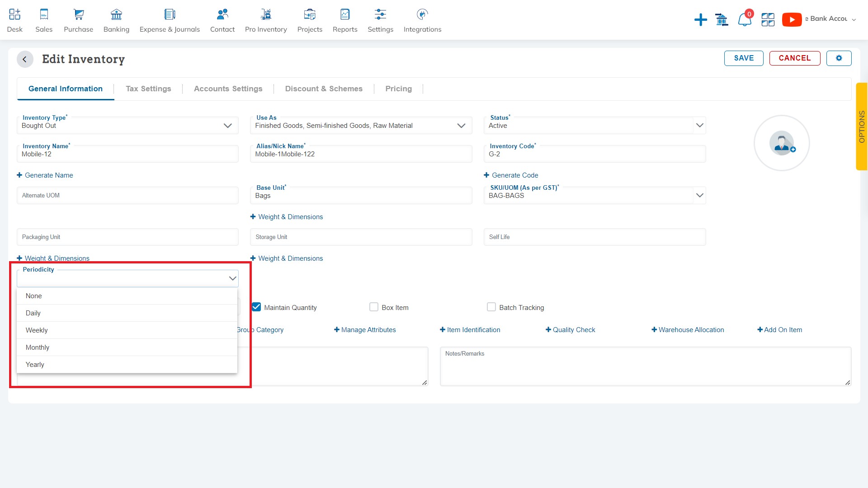Open the Quality Check link
The image size is (868, 488).
click(570, 330)
